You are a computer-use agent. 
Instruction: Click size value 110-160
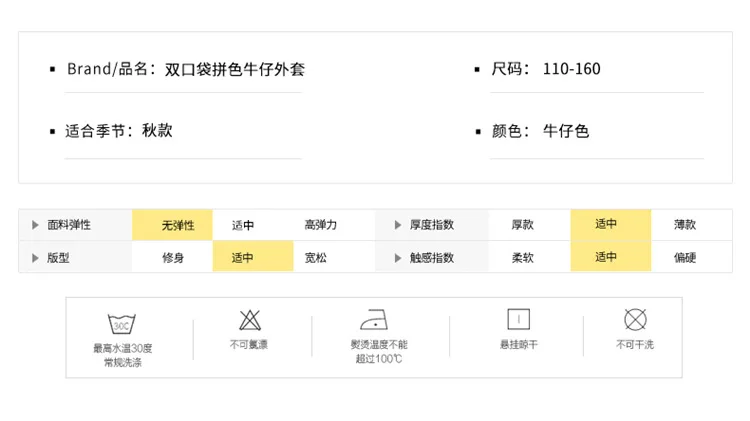pyautogui.click(x=572, y=69)
